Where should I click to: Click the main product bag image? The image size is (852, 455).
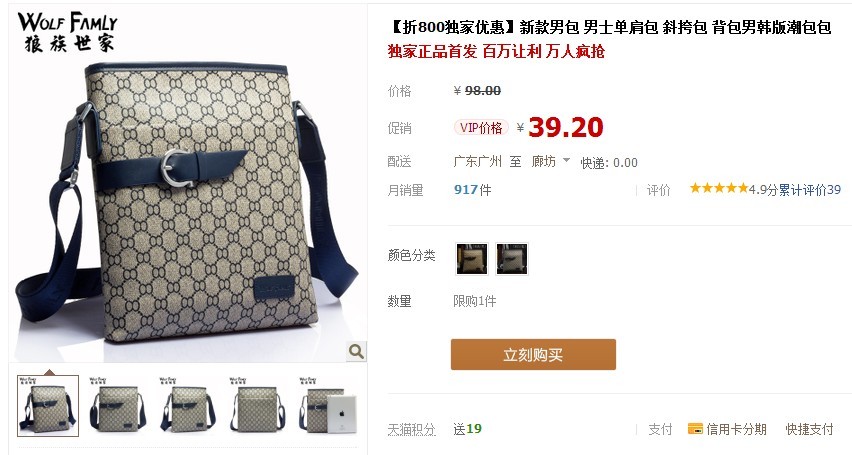pyautogui.click(x=187, y=202)
